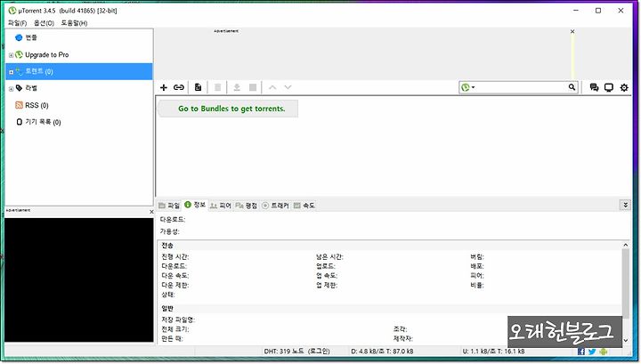Open the chat bubbles icon in toolbar
The height and width of the screenshot is (364, 641).
pos(594,87)
